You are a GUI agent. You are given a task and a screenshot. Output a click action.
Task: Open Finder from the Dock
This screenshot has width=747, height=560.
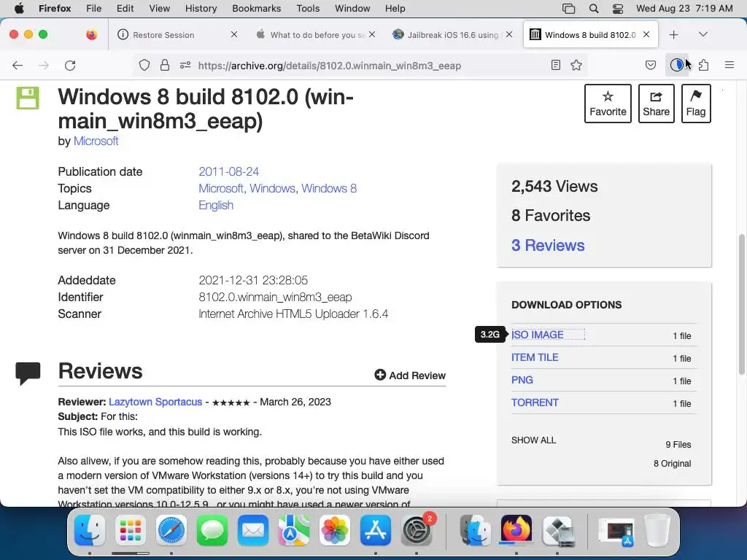(x=90, y=530)
